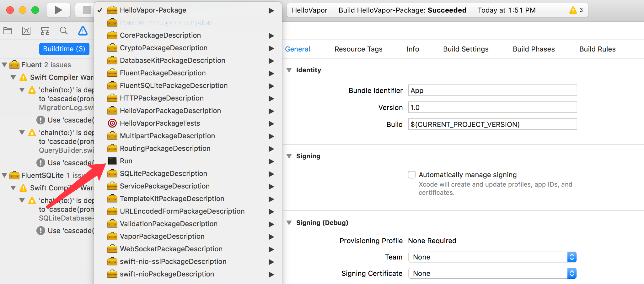This screenshot has height=284, width=644.
Task: Click the toolbox icon of TemplateKitPackageDescription
Action: tap(112, 199)
